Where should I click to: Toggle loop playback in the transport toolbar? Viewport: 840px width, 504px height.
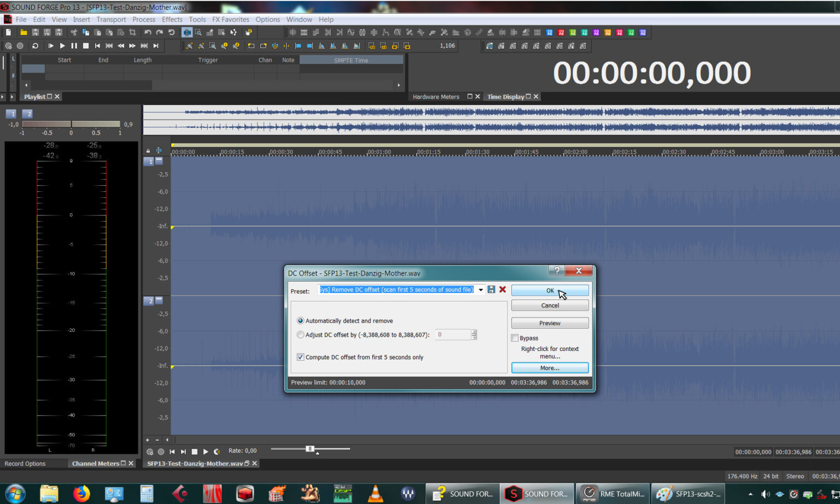(x=35, y=46)
